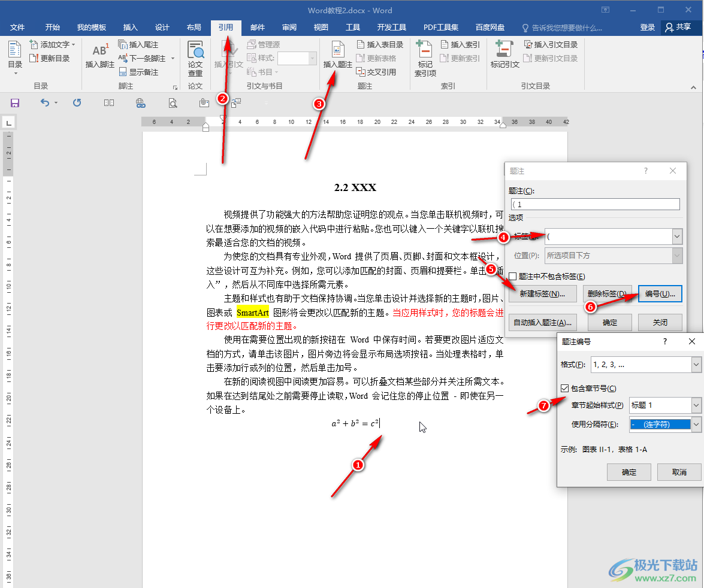
Task: Open the Table of Contents (目录) button
Action: [15, 58]
